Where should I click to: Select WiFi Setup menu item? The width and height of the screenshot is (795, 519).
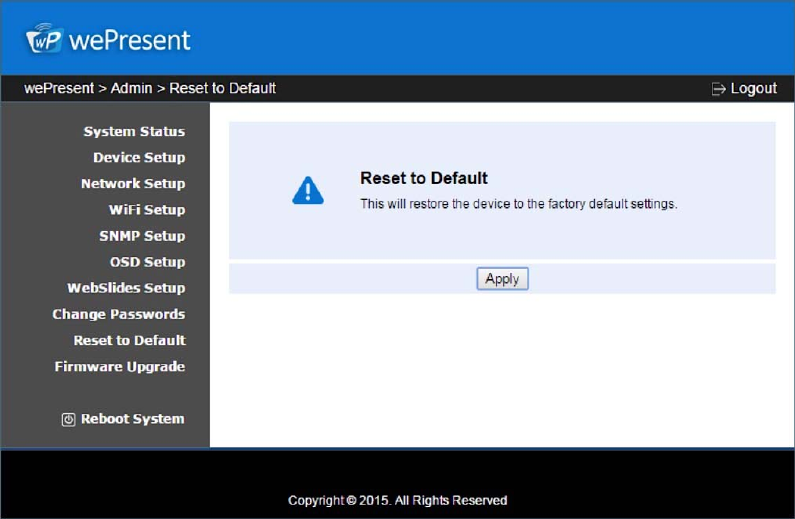pyautogui.click(x=147, y=210)
